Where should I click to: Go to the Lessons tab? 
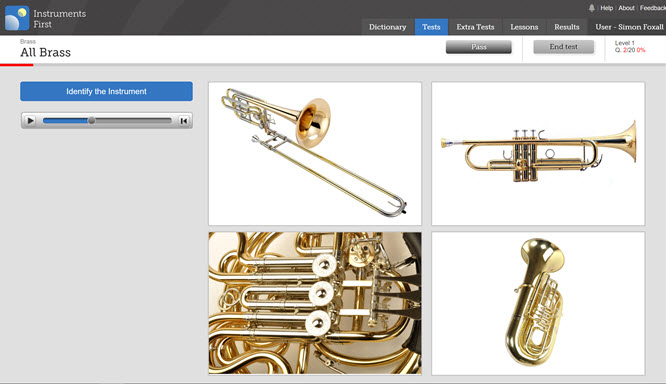[x=524, y=27]
